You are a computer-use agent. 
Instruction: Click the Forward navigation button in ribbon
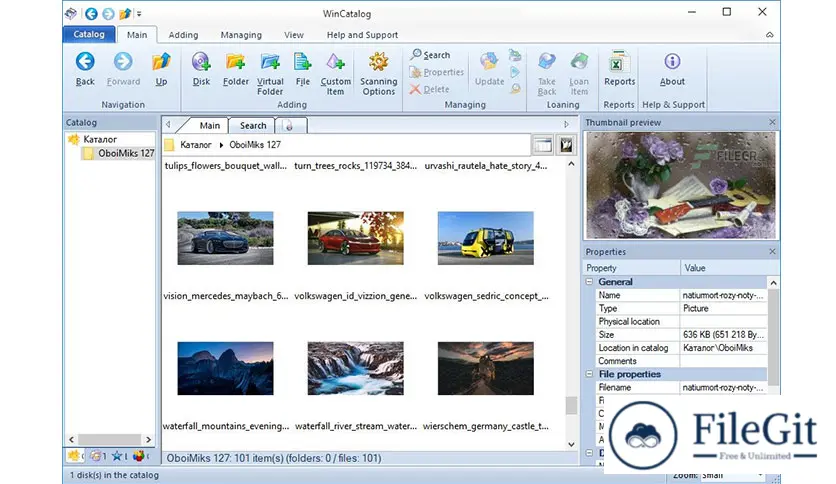click(123, 69)
